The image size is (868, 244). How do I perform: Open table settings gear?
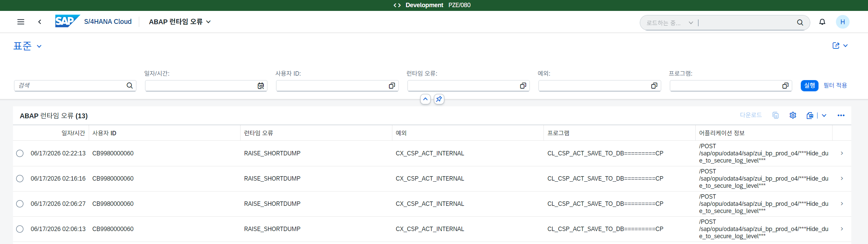(793, 116)
